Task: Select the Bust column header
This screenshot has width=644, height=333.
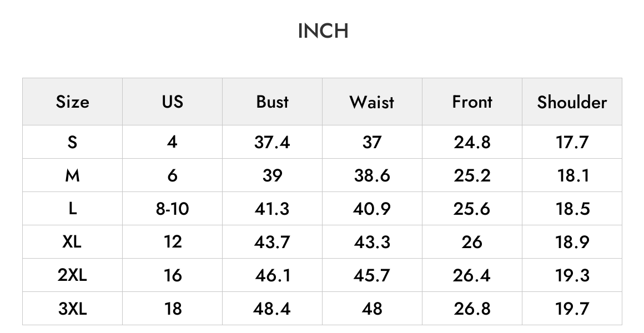Action: point(272,102)
